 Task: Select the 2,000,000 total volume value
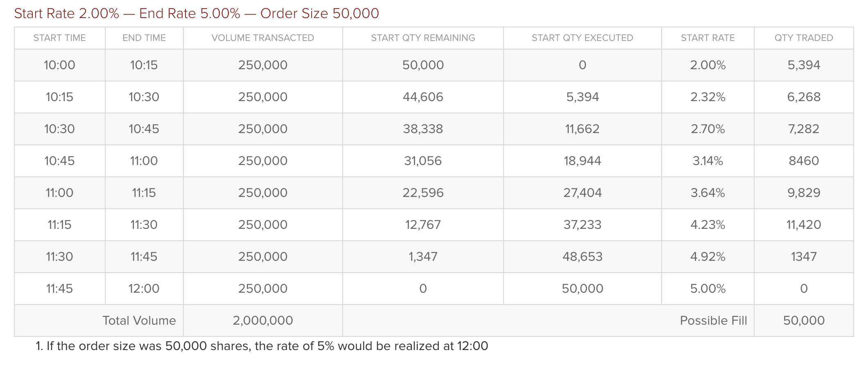(x=262, y=321)
